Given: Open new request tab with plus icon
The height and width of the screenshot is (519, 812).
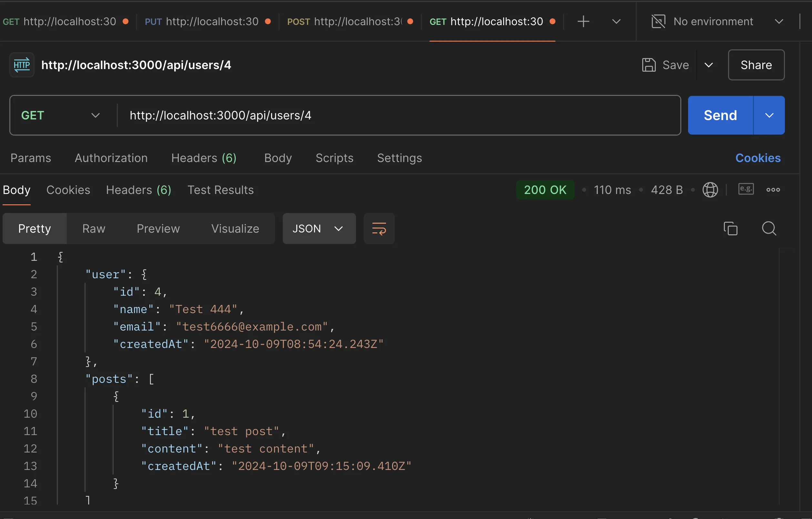Looking at the screenshot, I should [x=584, y=22].
